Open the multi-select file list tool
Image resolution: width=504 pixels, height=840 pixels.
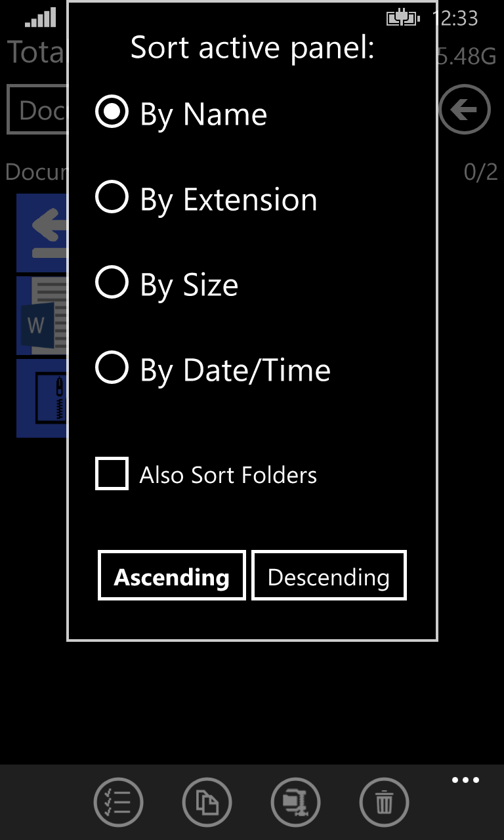[118, 802]
